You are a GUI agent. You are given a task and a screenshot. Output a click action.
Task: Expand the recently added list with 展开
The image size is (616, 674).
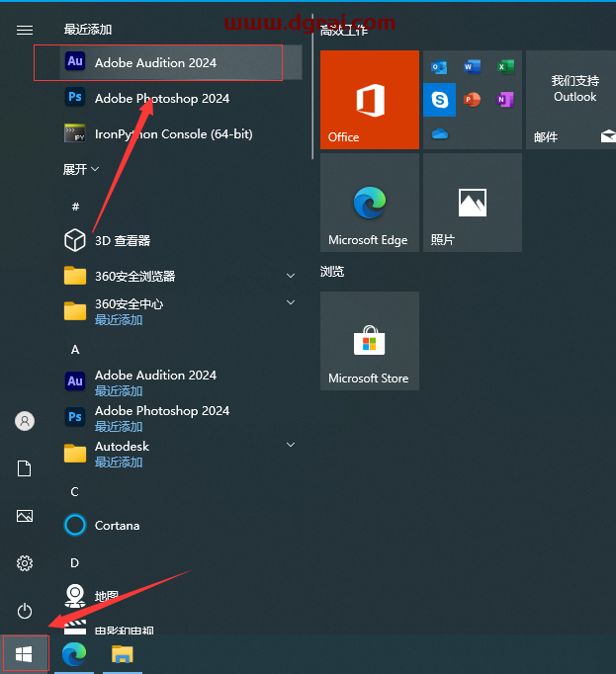pos(81,169)
